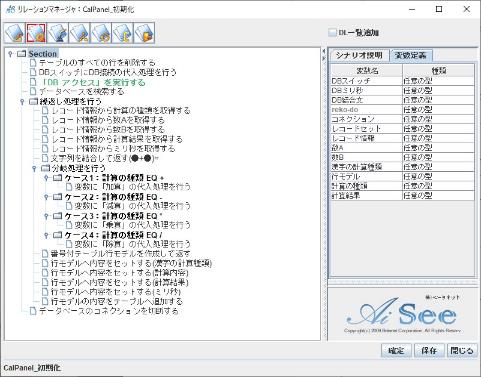Click the DB結合文 variable cell

[x=367, y=100]
